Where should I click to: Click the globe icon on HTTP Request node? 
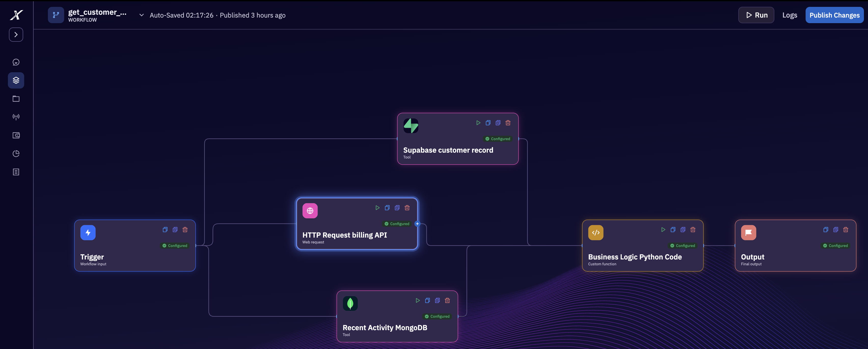coord(310,211)
